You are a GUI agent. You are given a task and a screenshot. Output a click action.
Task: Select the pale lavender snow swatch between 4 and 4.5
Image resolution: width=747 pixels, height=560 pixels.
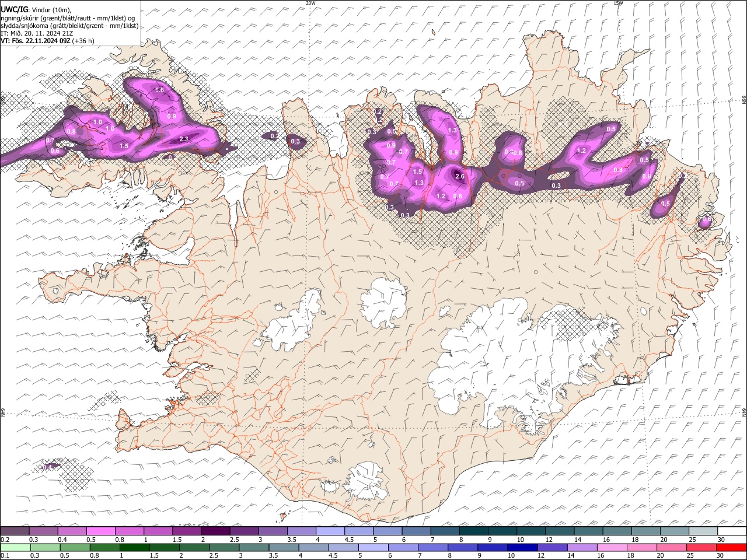pyautogui.click(x=330, y=531)
